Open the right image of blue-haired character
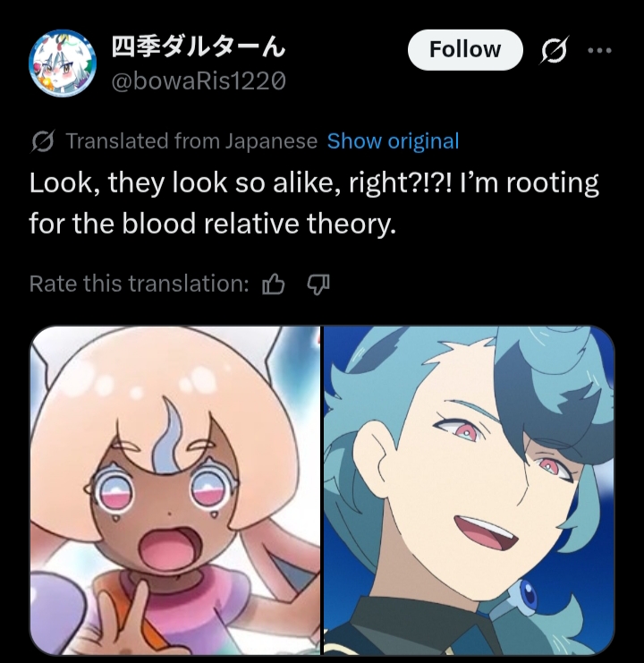This screenshot has height=663, width=644. (x=469, y=490)
